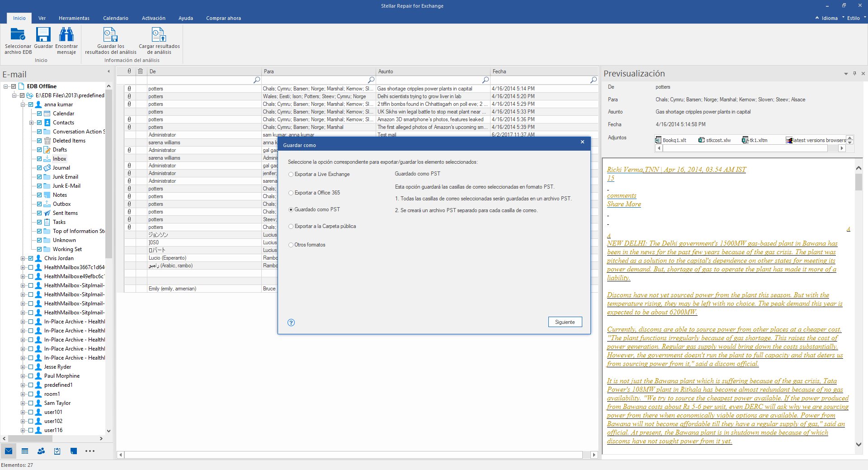Open the mail view icon in bottom bar
This screenshot has width=868, height=470.
tap(9, 451)
